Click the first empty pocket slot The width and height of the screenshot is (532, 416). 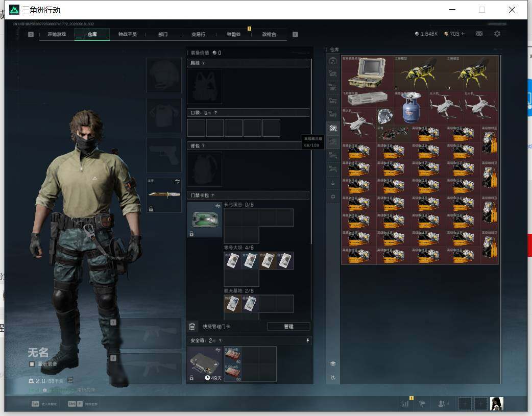pos(196,128)
